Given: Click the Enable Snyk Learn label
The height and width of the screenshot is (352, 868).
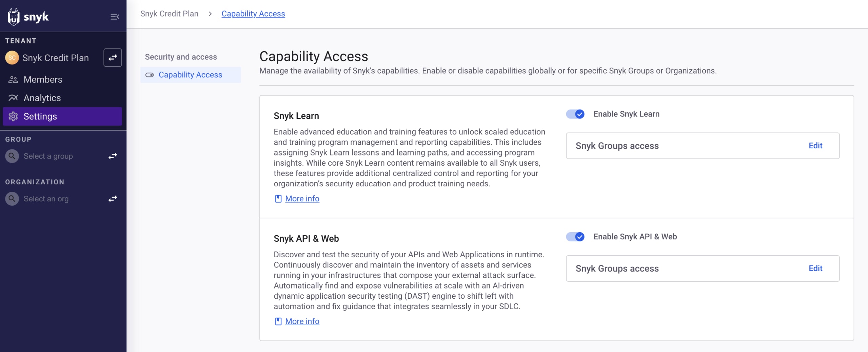Looking at the screenshot, I should click(626, 114).
